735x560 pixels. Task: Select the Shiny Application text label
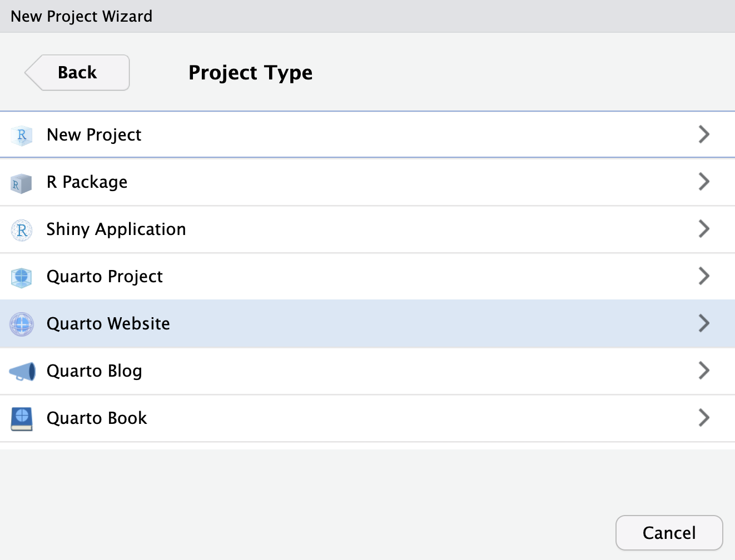(x=116, y=229)
